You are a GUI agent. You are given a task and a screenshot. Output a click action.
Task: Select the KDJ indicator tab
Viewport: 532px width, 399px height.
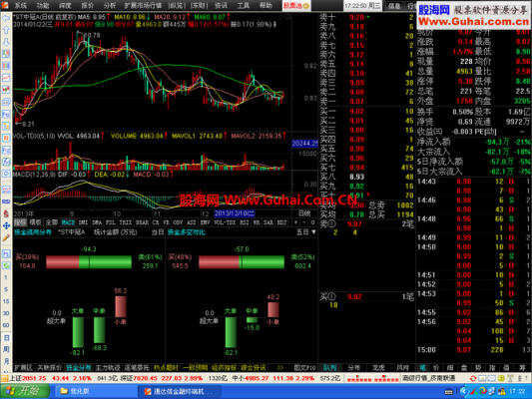(x=281, y=222)
